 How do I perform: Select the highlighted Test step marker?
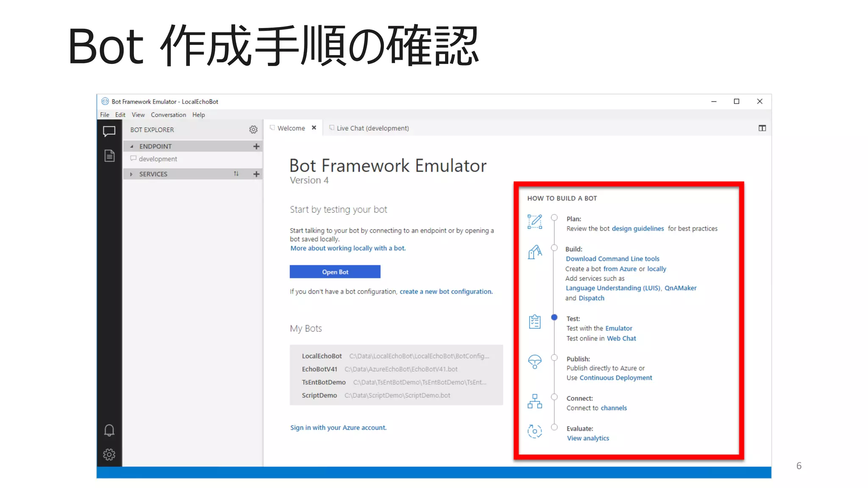pyautogui.click(x=554, y=317)
